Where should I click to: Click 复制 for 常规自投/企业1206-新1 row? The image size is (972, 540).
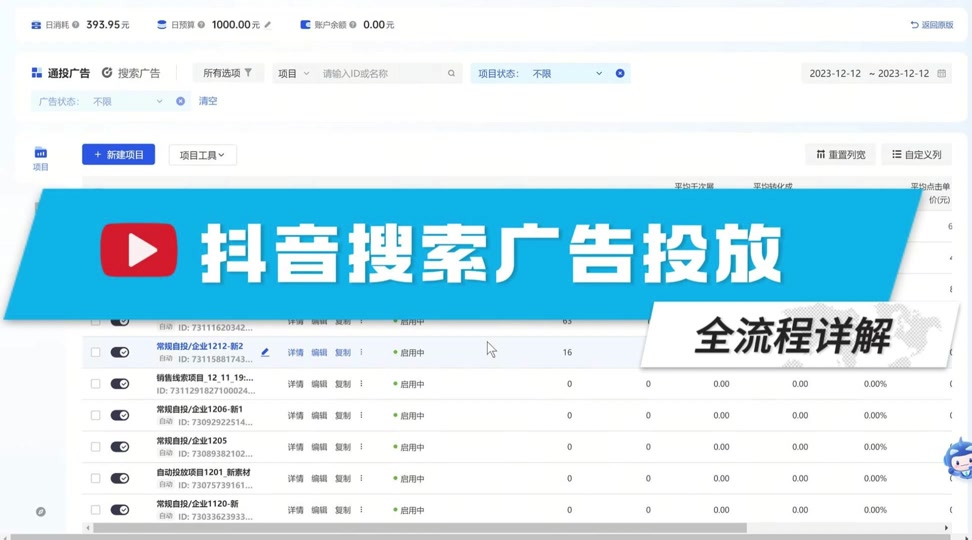(x=343, y=415)
